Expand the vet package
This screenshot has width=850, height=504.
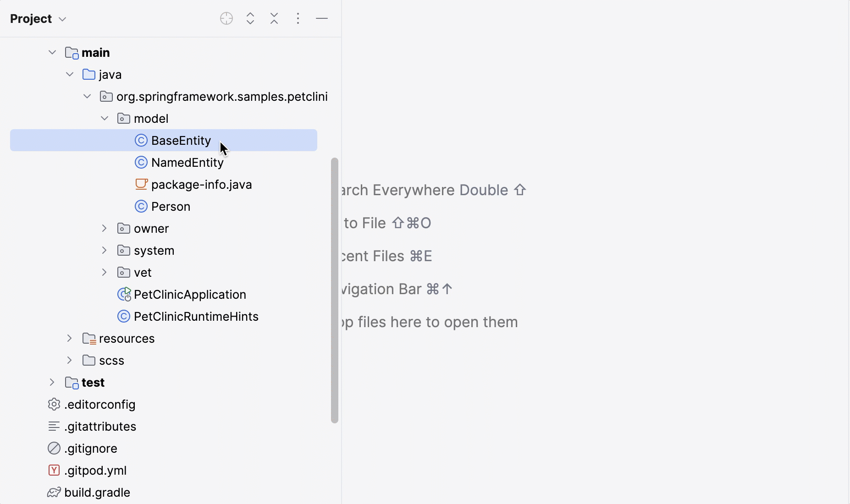[x=104, y=272]
